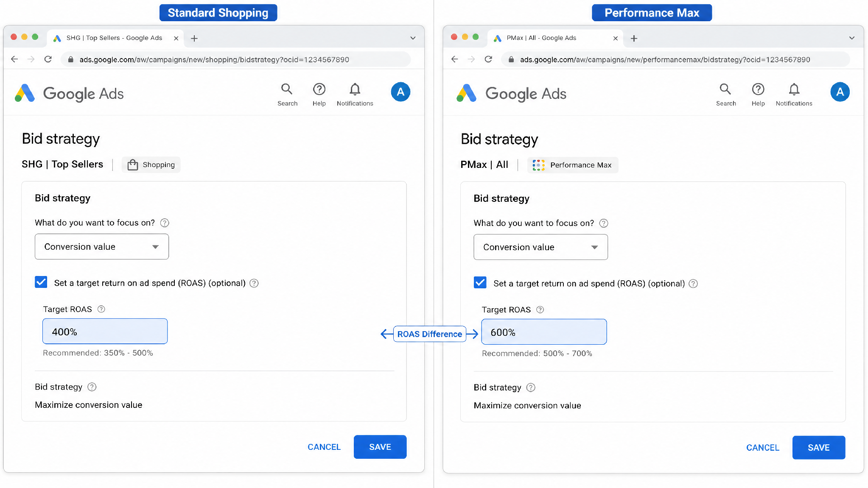Click help icon beside focus question in PMax window
The image size is (868, 488).
[604, 223]
